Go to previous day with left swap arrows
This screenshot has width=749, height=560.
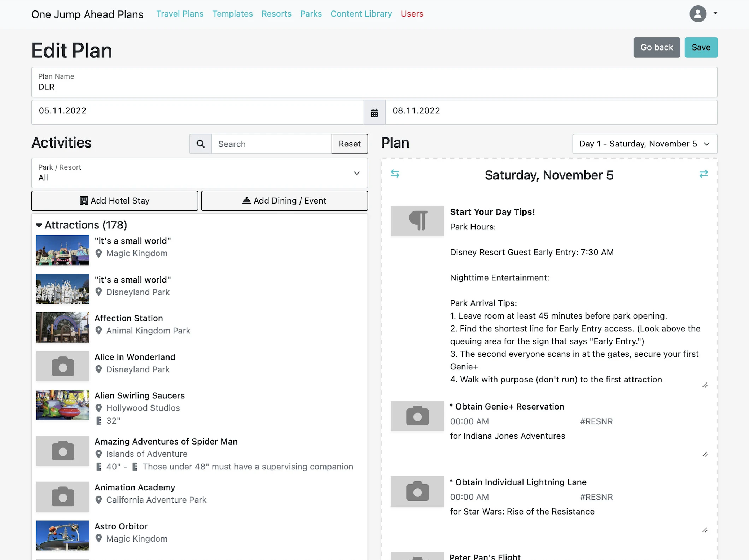(x=395, y=174)
